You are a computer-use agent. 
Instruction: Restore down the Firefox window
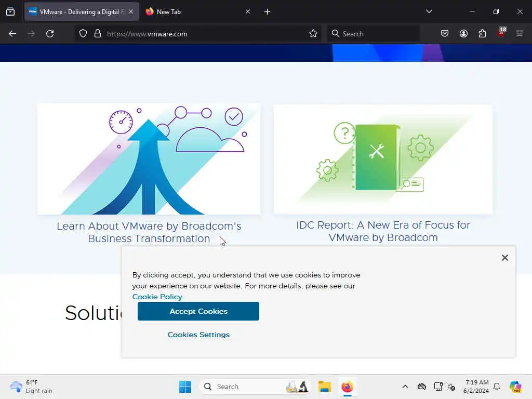click(x=496, y=11)
